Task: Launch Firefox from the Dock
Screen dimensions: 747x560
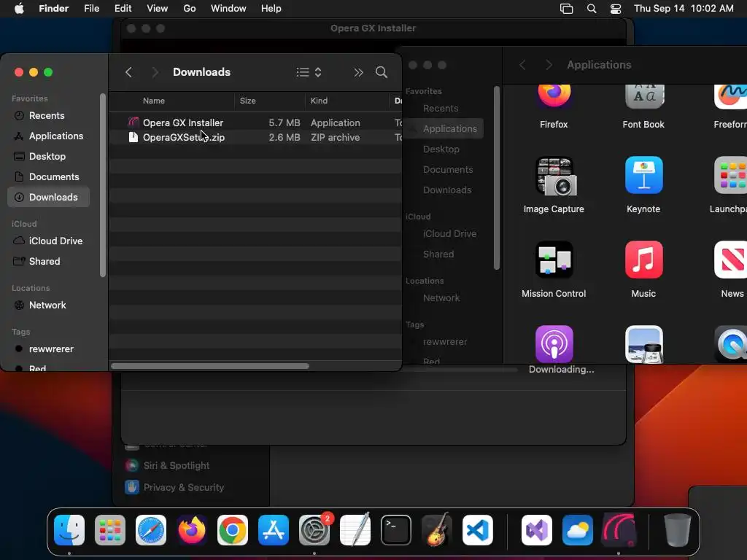Action: click(x=192, y=530)
